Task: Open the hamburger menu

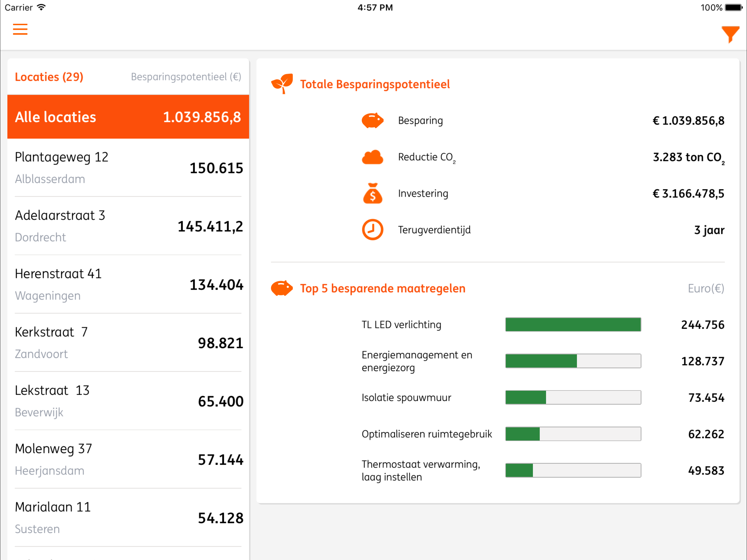Action: pyautogui.click(x=20, y=29)
